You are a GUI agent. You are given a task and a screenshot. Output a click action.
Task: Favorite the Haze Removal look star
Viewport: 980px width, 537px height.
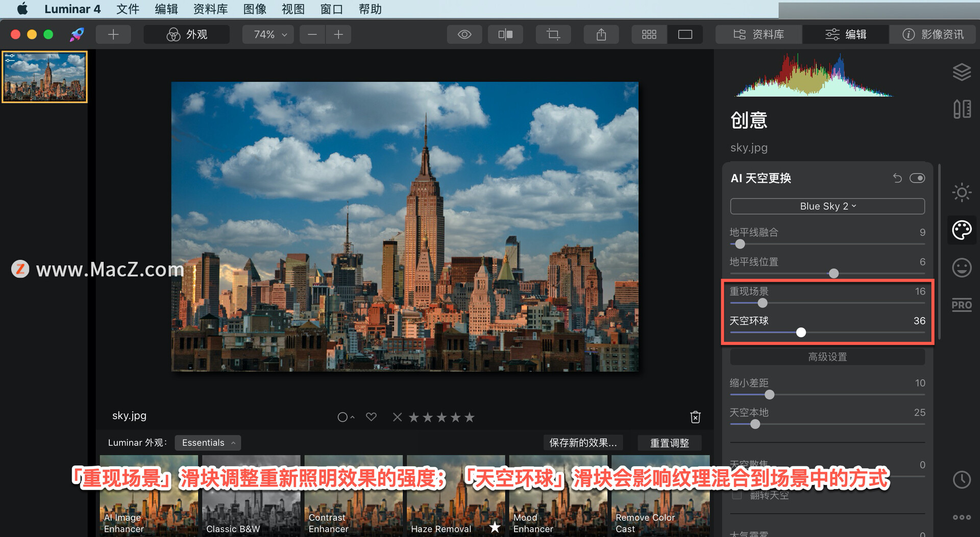(495, 527)
